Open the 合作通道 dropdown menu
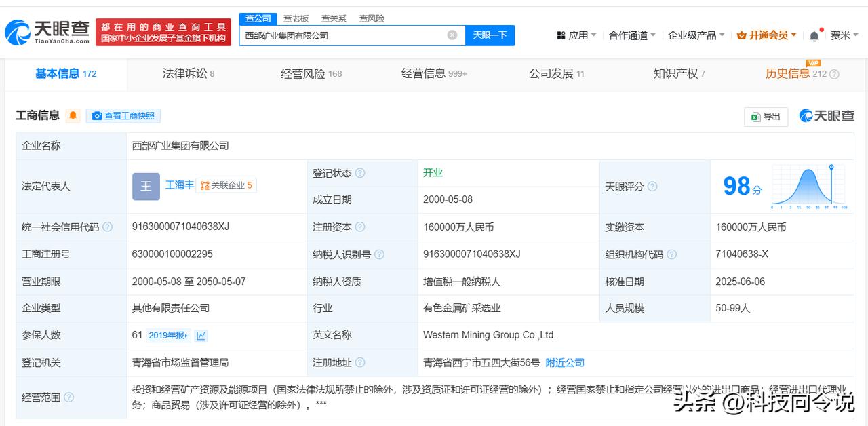This screenshot has height=426, width=868. click(632, 35)
